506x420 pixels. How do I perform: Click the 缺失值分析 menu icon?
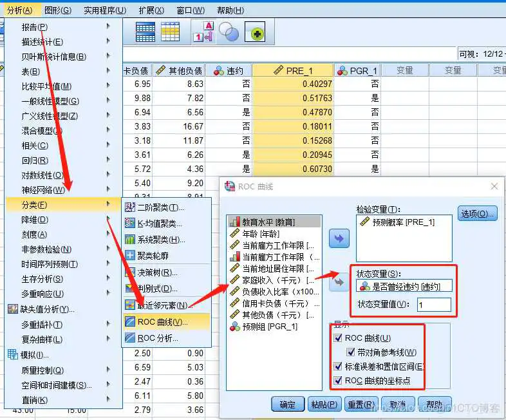point(13,309)
